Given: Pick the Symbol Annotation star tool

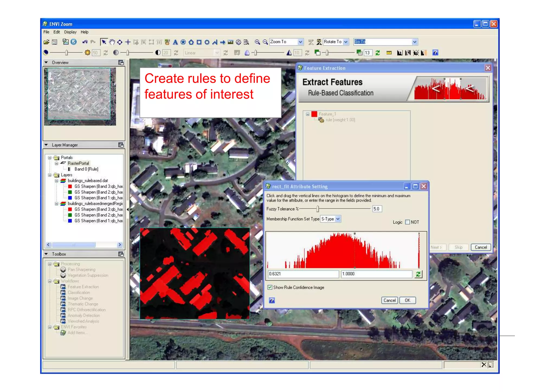Looking at the screenshot, I should (183, 42).
